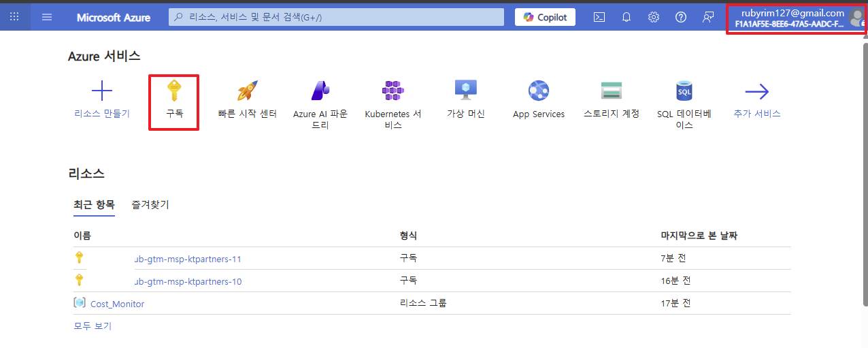Screen dimensions: 868x348
Task: Click 모두 보기 link
Action: 93,326
